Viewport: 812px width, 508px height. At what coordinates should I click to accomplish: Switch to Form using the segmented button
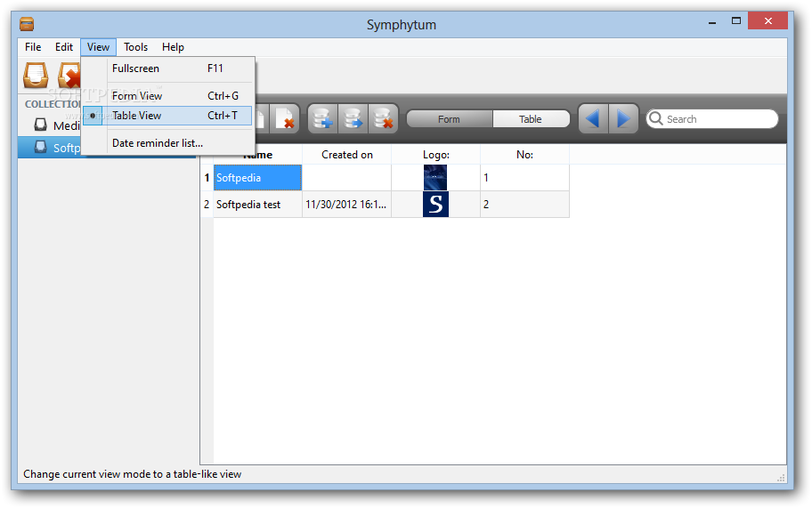[x=450, y=119]
